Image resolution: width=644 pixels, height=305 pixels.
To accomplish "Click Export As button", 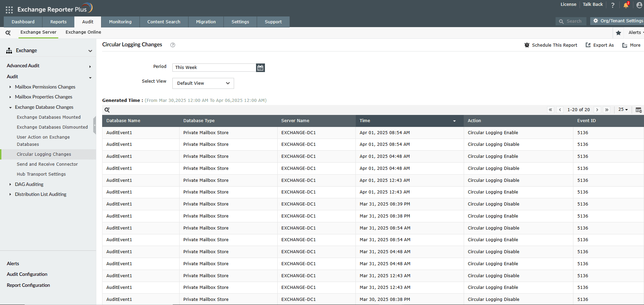I will pyautogui.click(x=599, y=45).
